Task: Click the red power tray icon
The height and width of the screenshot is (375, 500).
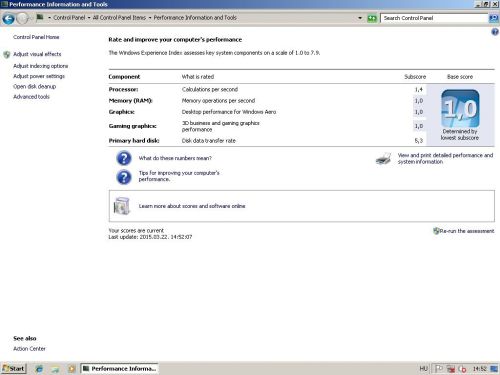Action: pos(462,368)
